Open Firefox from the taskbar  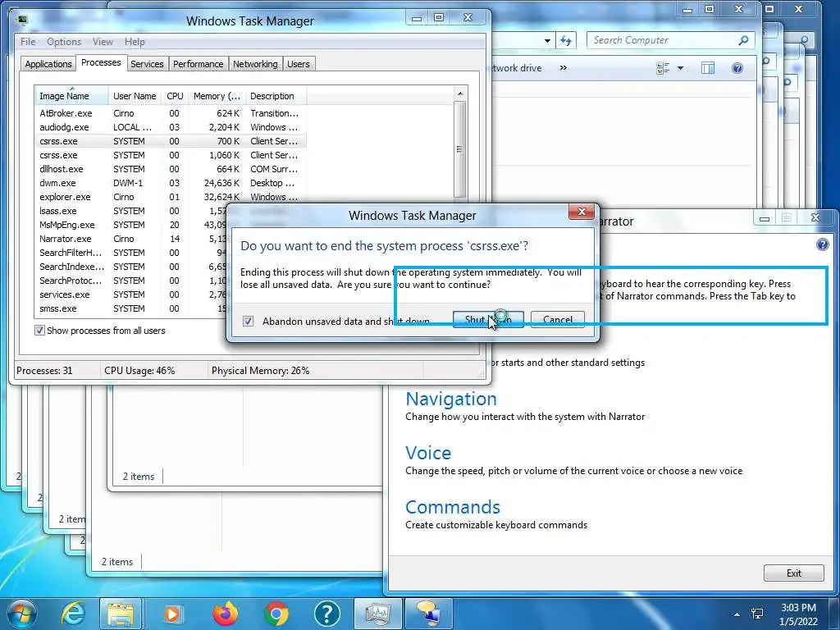click(225, 614)
